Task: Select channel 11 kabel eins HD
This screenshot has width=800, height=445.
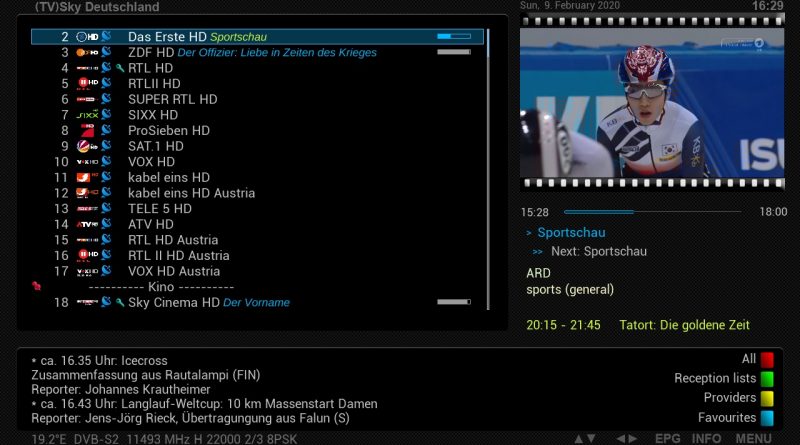Action: coord(257,178)
